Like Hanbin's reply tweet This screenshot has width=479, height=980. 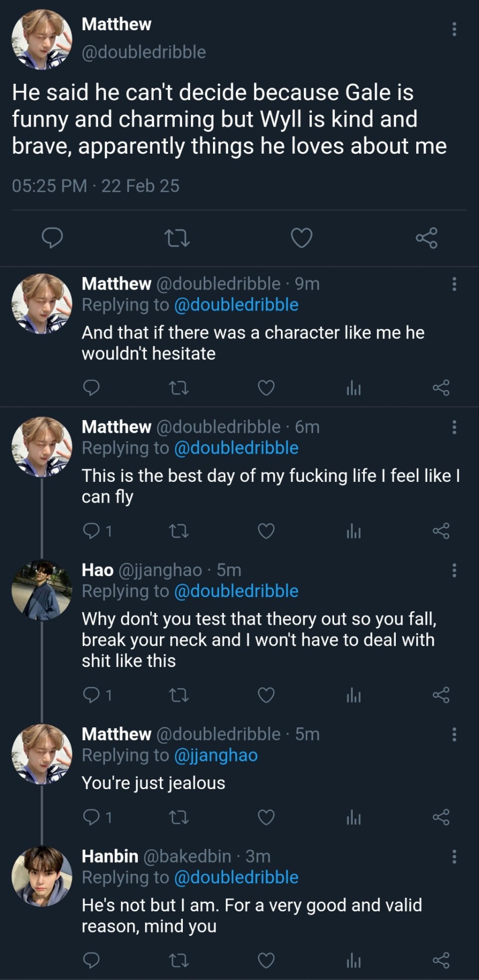(266, 961)
